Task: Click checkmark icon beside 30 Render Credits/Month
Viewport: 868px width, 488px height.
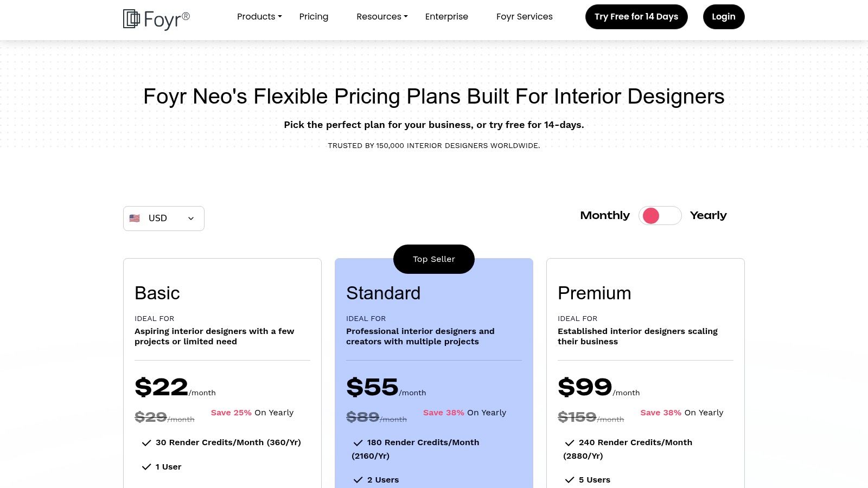Action: 146,443
